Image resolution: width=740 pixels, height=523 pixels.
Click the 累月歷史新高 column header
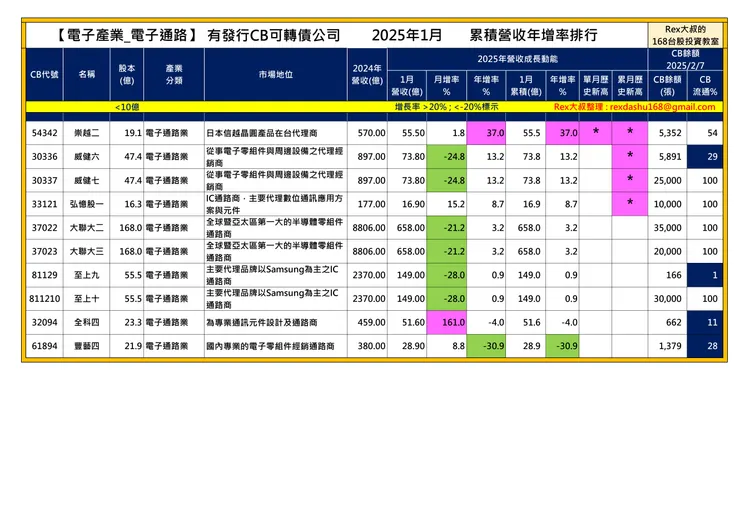630,85
